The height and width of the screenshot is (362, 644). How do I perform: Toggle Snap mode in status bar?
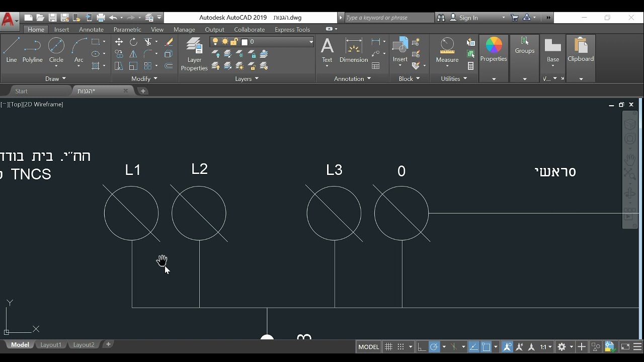pyautogui.click(x=400, y=347)
